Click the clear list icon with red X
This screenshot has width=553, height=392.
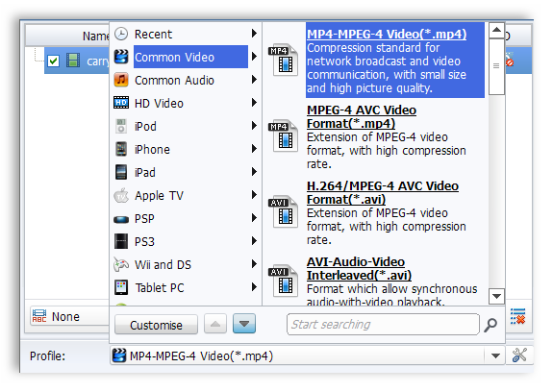pos(517,316)
